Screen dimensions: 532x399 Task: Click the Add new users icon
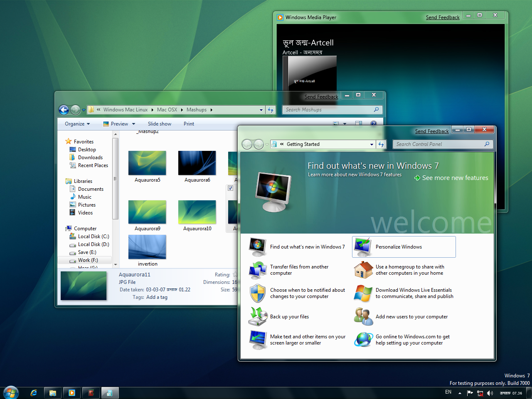(x=363, y=317)
